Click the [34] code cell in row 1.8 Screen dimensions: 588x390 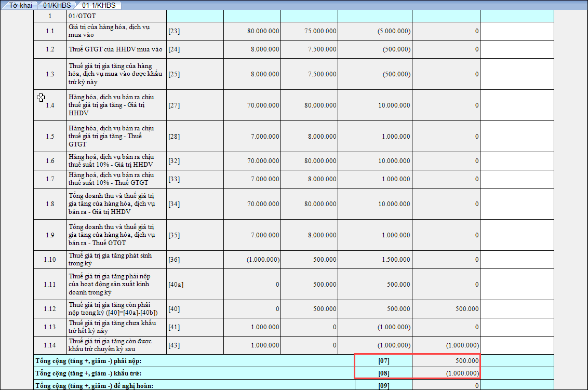(174, 204)
